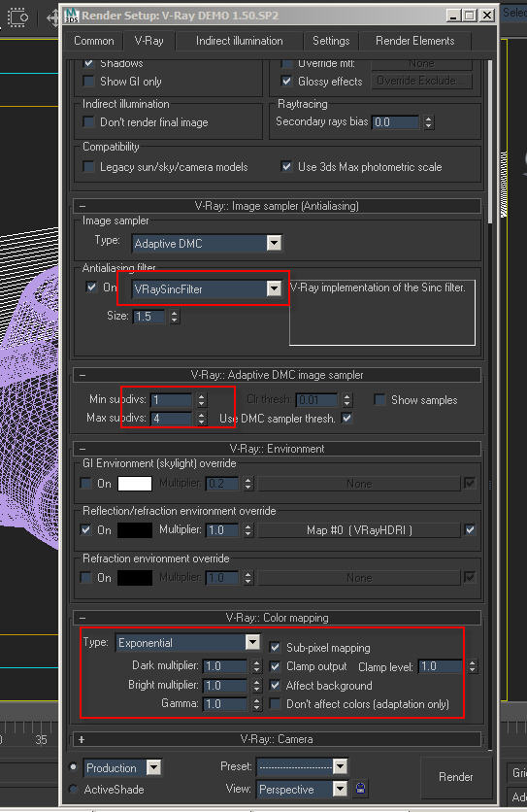The image size is (527, 812).
Task: Click the Gamma spinner arrows
Action: click(257, 704)
